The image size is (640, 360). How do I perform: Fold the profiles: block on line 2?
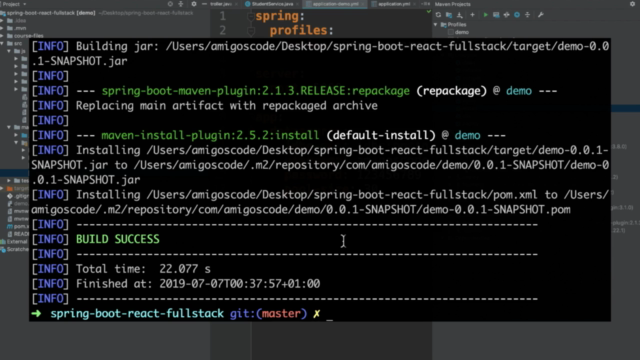(x=251, y=31)
